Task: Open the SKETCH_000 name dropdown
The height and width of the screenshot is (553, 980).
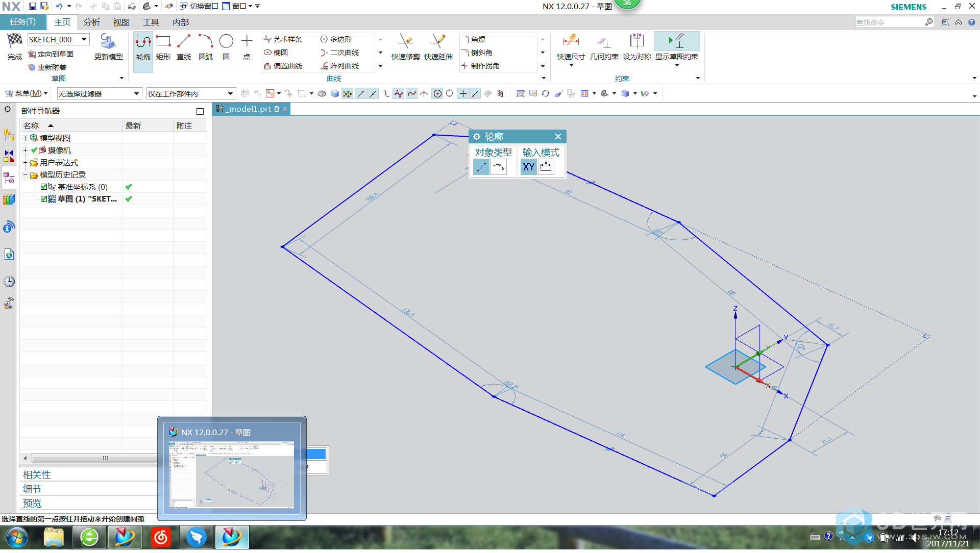Action: click(x=84, y=39)
